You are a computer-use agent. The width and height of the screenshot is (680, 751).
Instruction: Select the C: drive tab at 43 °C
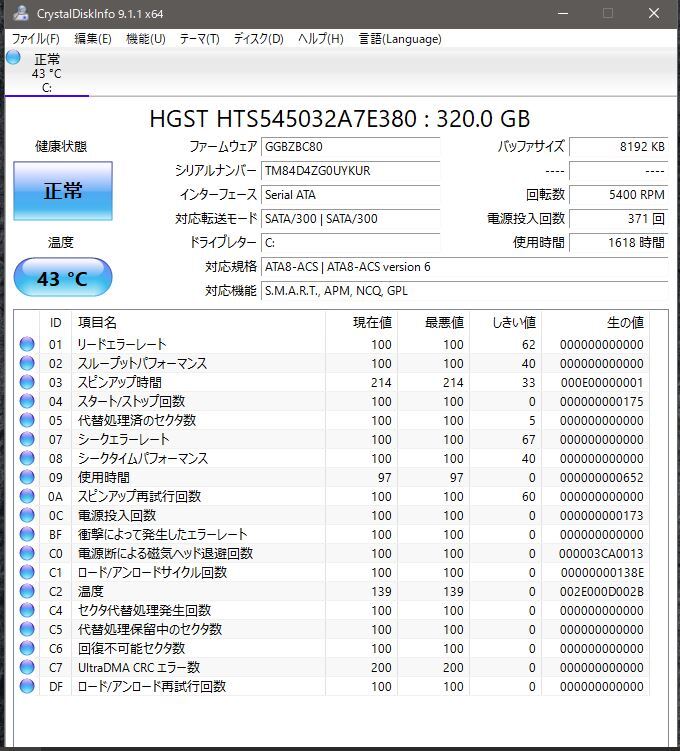tap(46, 73)
